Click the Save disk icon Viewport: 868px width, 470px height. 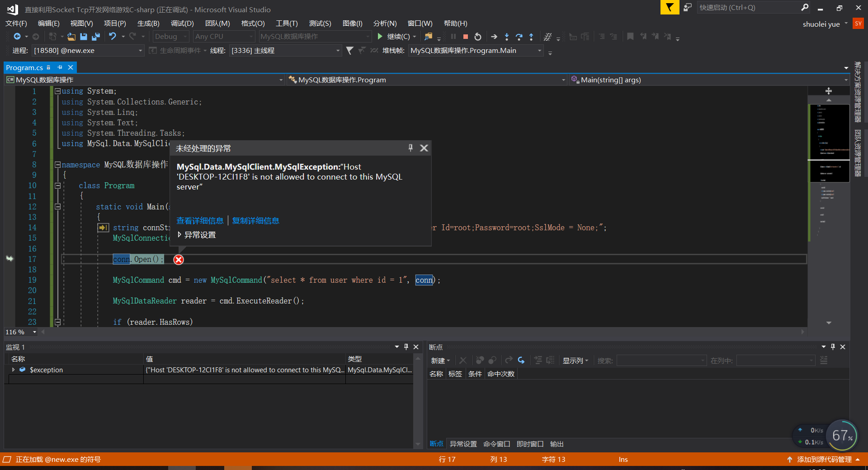pyautogui.click(x=84, y=37)
